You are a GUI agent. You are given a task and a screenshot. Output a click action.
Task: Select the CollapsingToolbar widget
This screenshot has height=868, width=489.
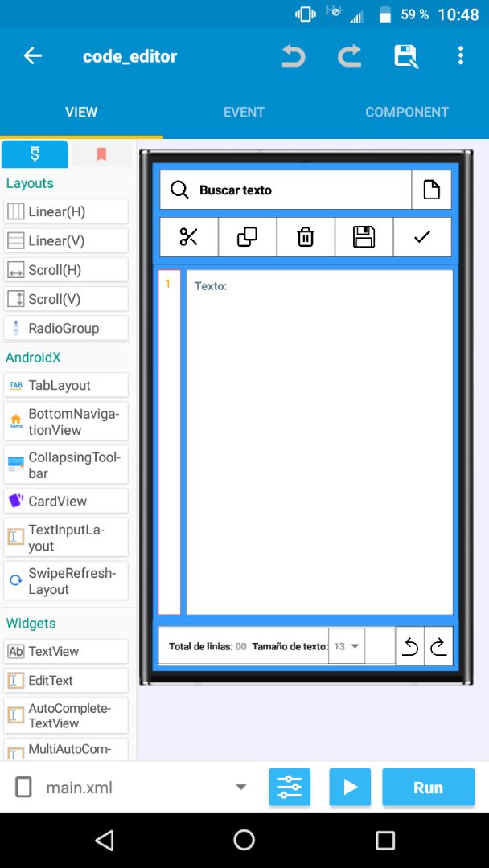[66, 465]
